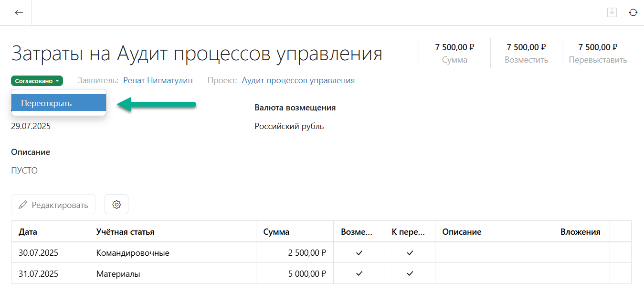The width and height of the screenshot is (644, 294).
Task: Click the Проект: label
Action: tap(222, 80)
